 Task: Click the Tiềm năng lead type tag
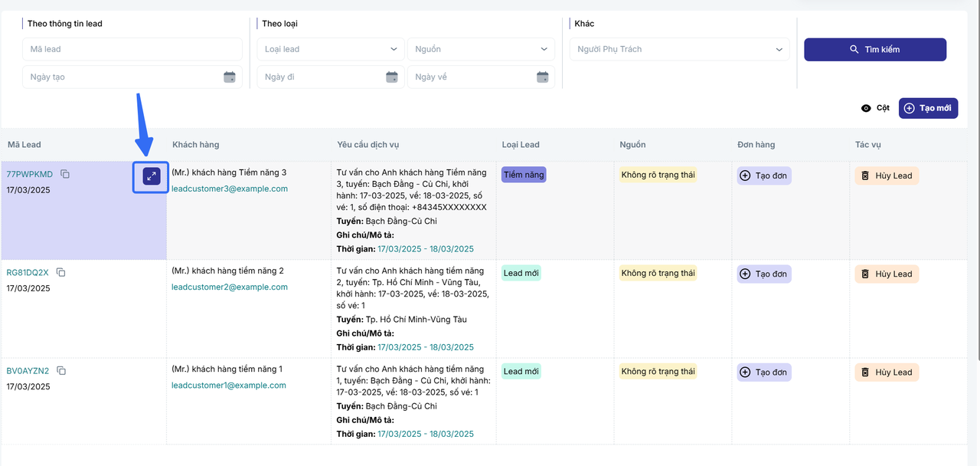(x=524, y=175)
